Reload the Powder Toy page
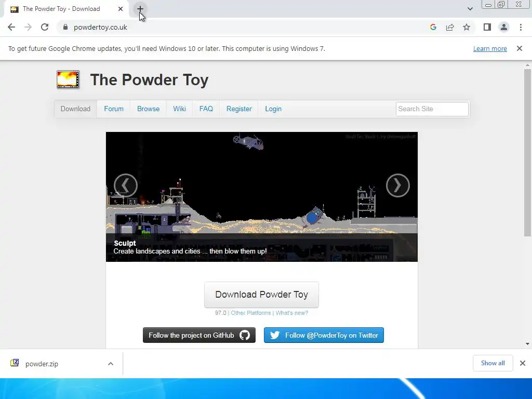 pyautogui.click(x=45, y=27)
